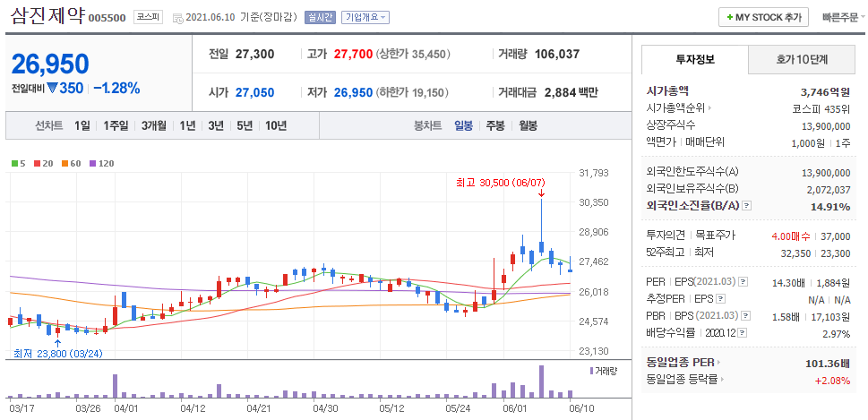Click the 06/07 tall volume bar

pos(541,381)
